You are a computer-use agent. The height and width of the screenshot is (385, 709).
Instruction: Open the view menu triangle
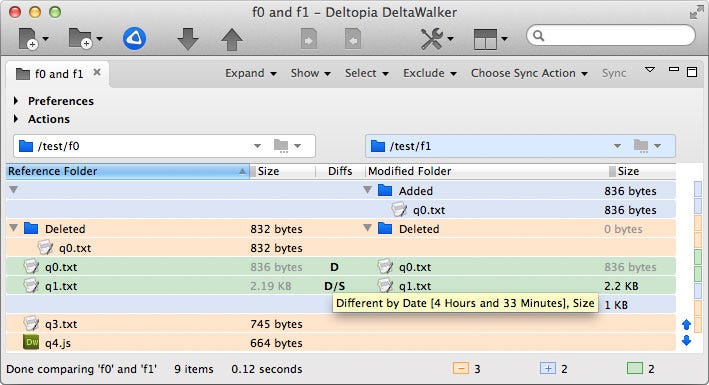650,70
